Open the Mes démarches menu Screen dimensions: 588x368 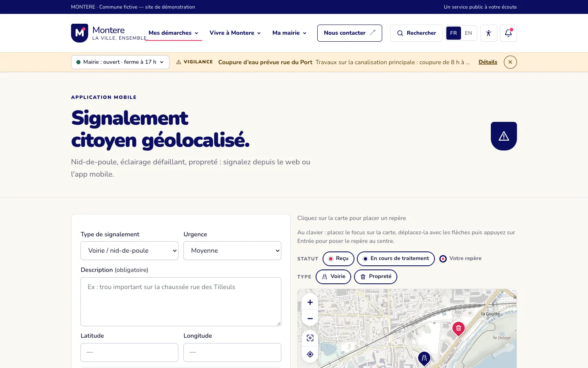click(x=174, y=33)
